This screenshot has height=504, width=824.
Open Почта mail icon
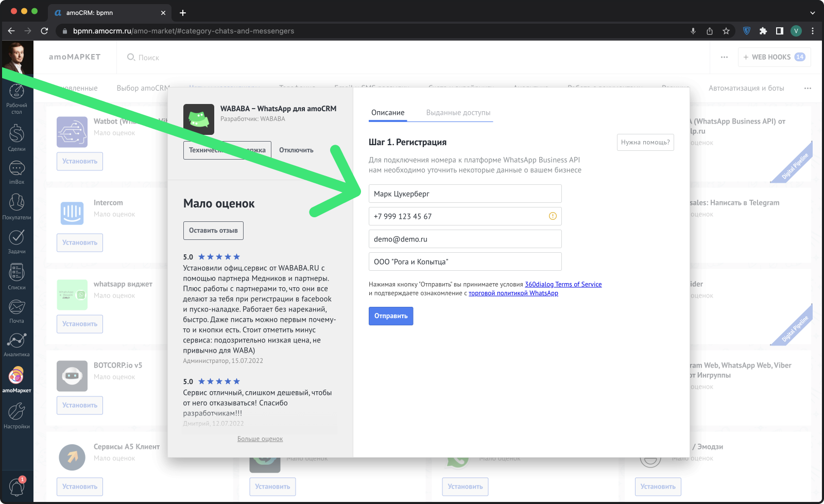16,311
